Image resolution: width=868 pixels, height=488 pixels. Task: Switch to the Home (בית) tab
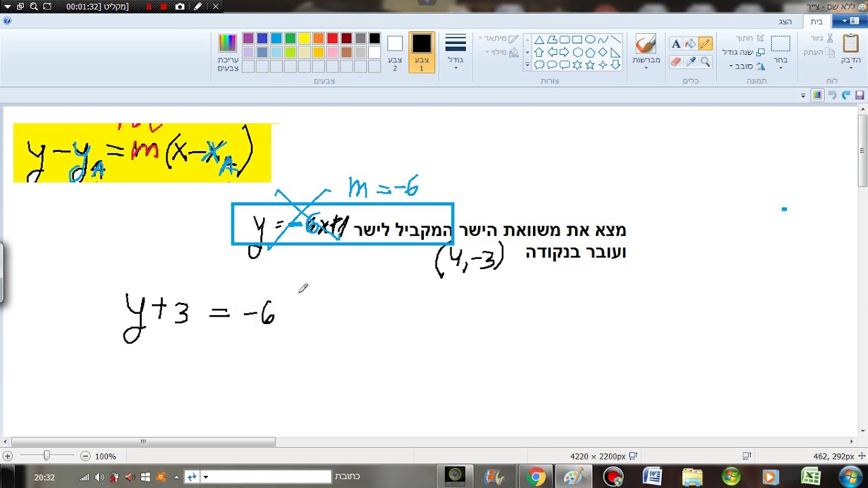816,22
